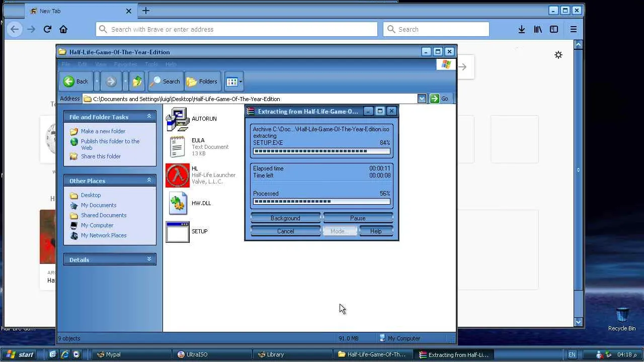Click Internet Explorer quick launch icon
Image resolution: width=644 pixels, height=362 pixels.
pyautogui.click(x=65, y=354)
